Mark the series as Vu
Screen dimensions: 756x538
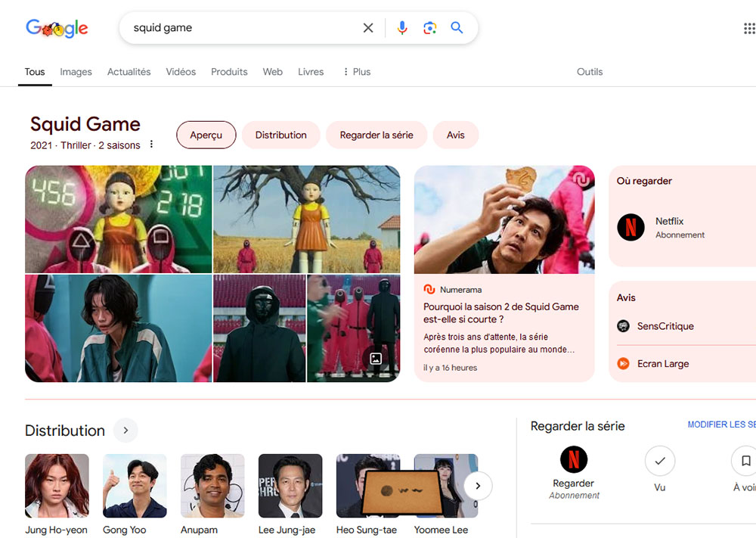point(659,461)
